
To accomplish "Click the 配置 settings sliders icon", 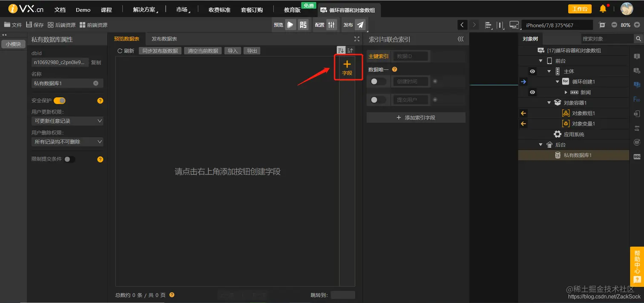I will pyautogui.click(x=331, y=25).
